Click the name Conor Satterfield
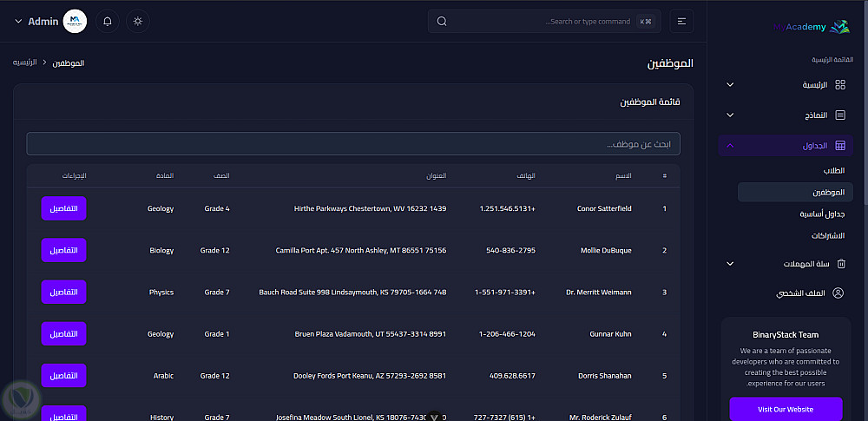 [604, 209]
